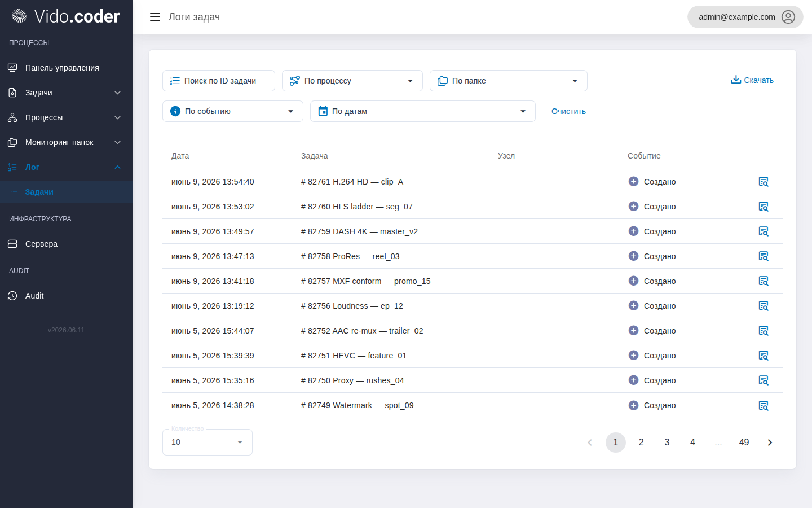The width and height of the screenshot is (812, 508).
Task: Click the Поиск по ID задачи field
Action: pyautogui.click(x=219, y=81)
